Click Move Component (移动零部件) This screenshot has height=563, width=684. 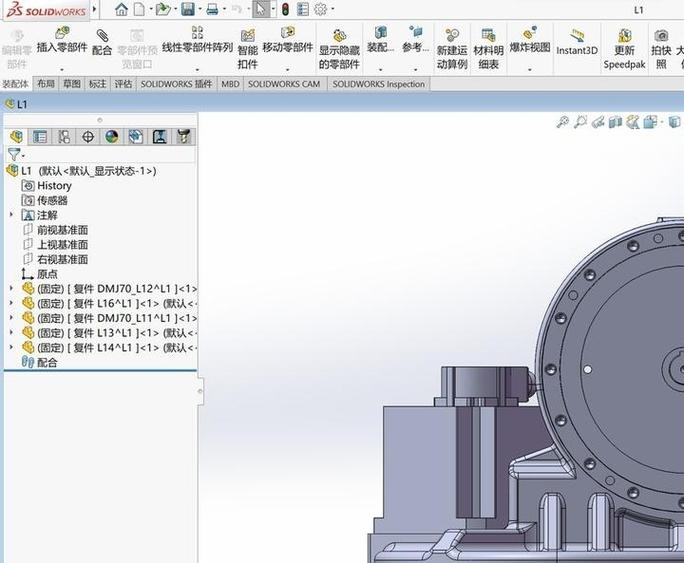(x=287, y=40)
